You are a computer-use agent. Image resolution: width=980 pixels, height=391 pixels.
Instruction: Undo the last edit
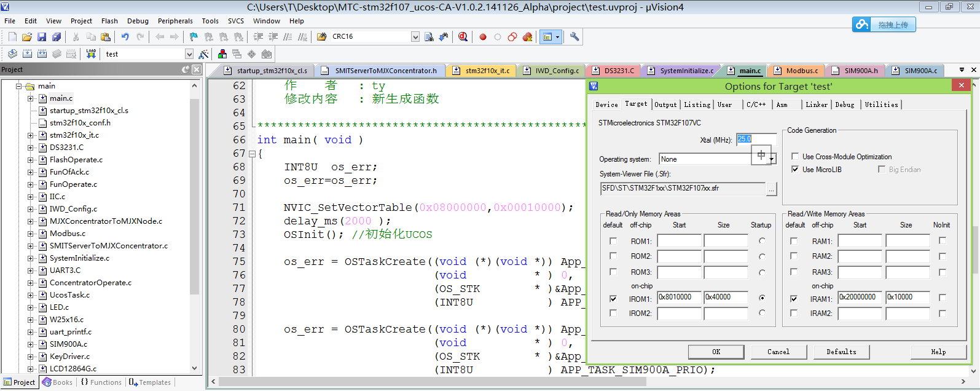pos(125,37)
